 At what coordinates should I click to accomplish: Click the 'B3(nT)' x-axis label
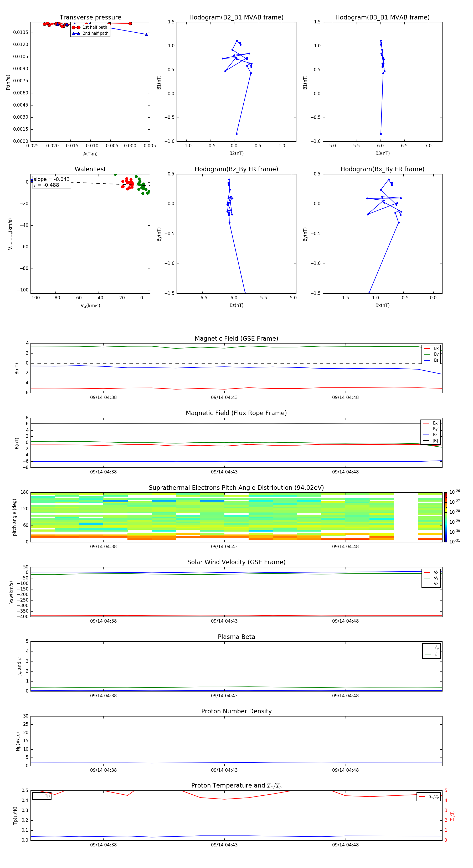[x=382, y=153]
